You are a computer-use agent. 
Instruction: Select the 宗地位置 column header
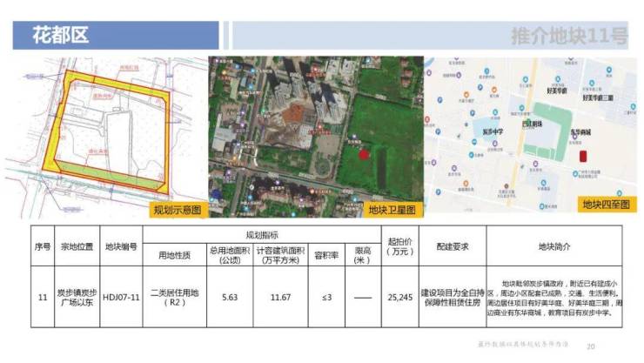(77, 246)
